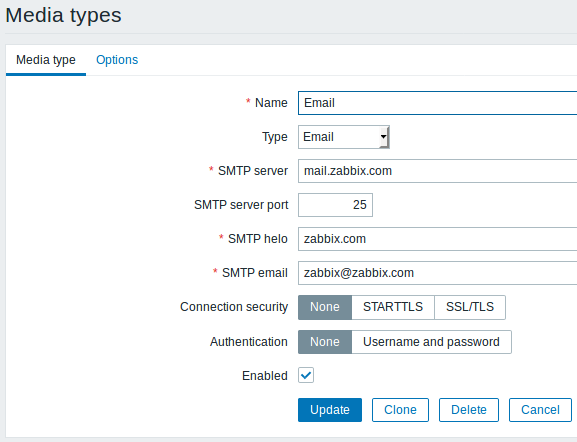The image size is (577, 442).
Task: Click the SMTP email field
Action: (438, 273)
